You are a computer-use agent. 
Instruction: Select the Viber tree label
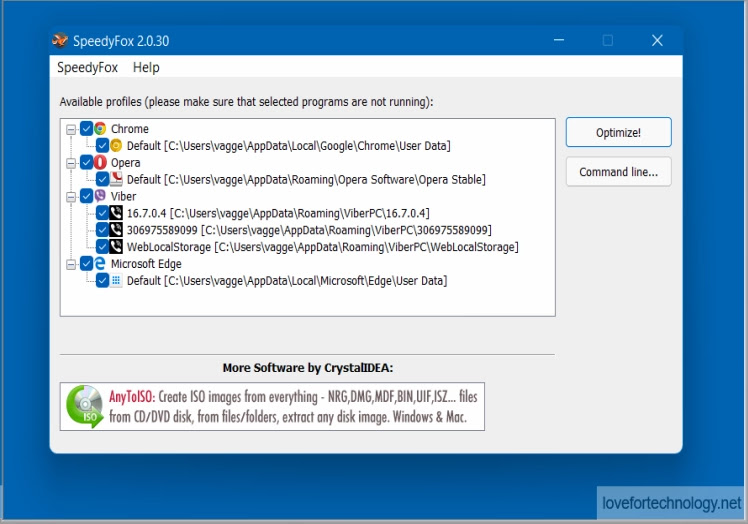pyautogui.click(x=124, y=196)
